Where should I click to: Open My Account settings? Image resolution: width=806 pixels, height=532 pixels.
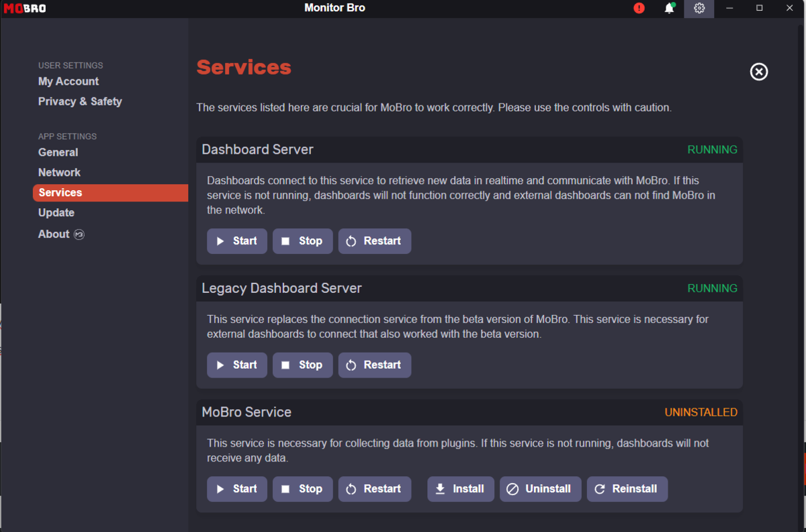click(x=69, y=81)
